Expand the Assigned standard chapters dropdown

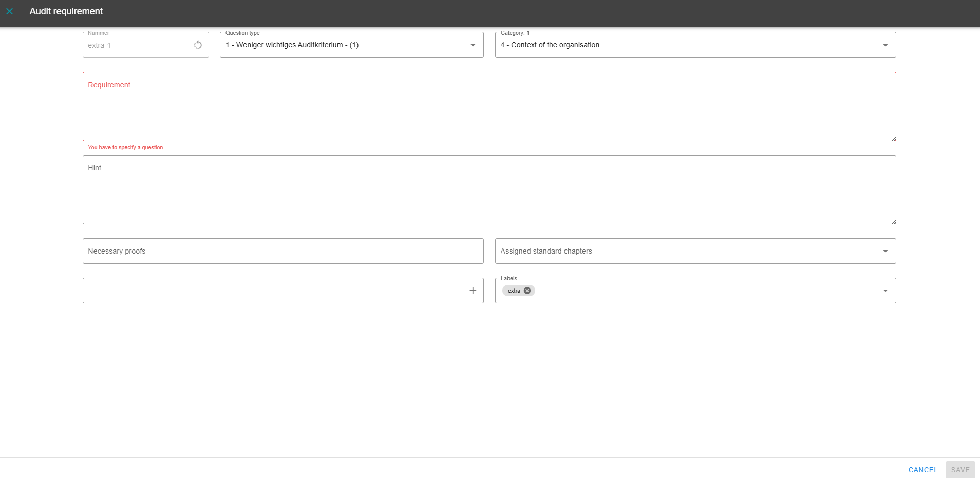(885, 251)
